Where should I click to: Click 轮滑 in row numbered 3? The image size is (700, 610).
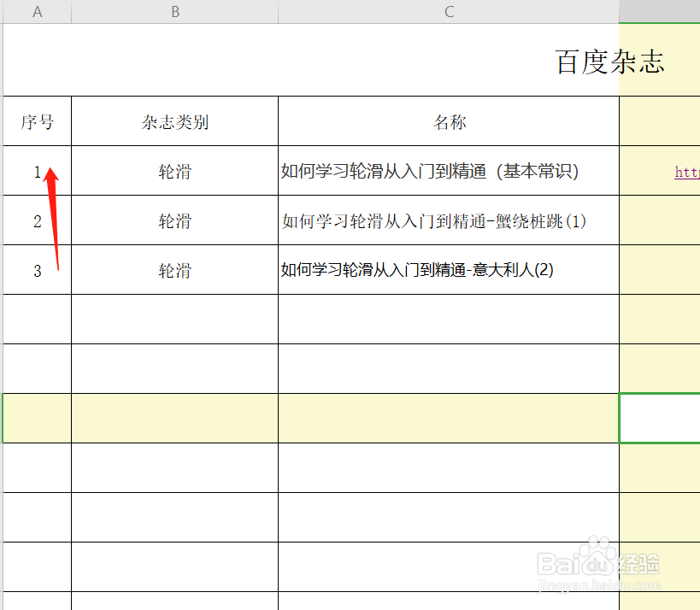pyautogui.click(x=175, y=270)
